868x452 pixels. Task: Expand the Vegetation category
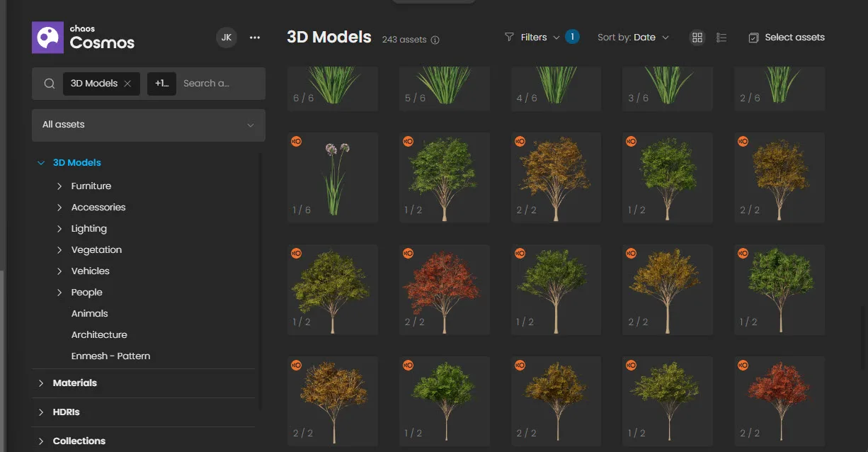pyautogui.click(x=60, y=249)
